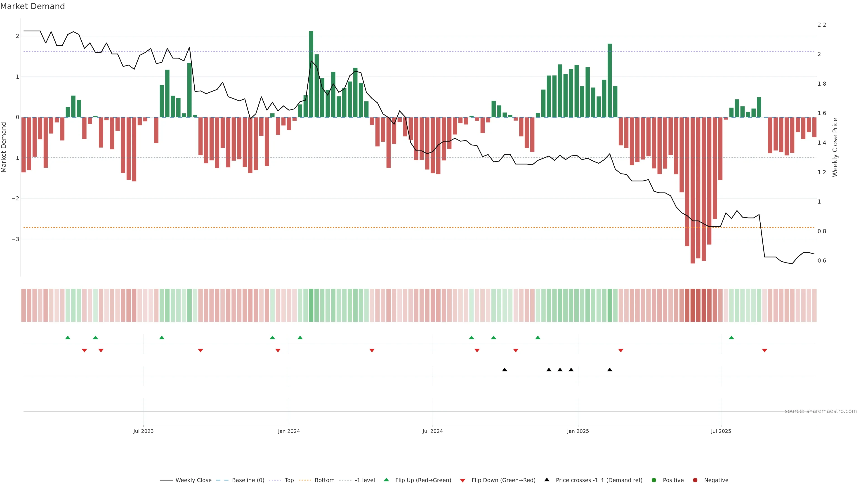Click the first black price-cross triangle marker
Image resolution: width=868 pixels, height=488 pixels.
click(505, 370)
